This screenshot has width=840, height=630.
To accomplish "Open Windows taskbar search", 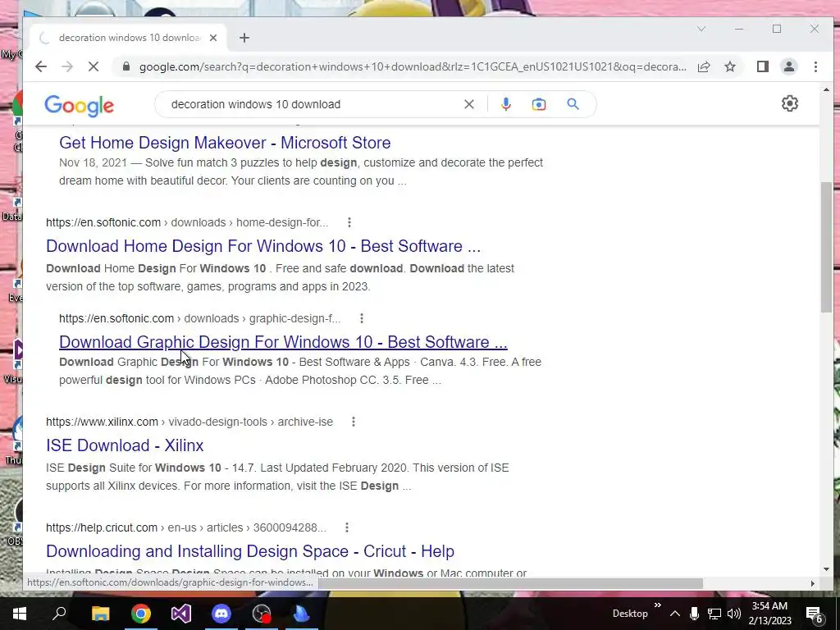I will click(59, 614).
